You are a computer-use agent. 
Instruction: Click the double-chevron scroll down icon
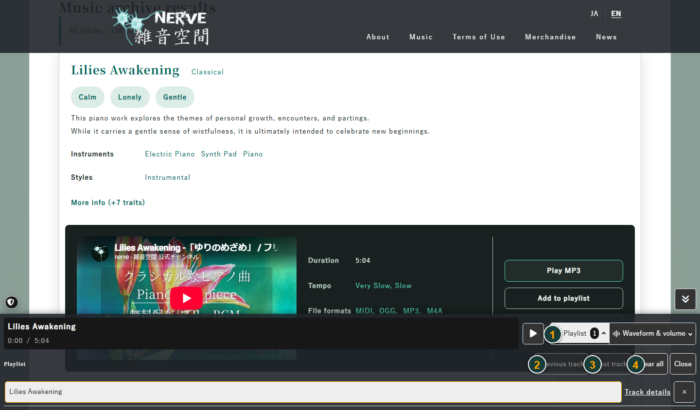click(685, 299)
